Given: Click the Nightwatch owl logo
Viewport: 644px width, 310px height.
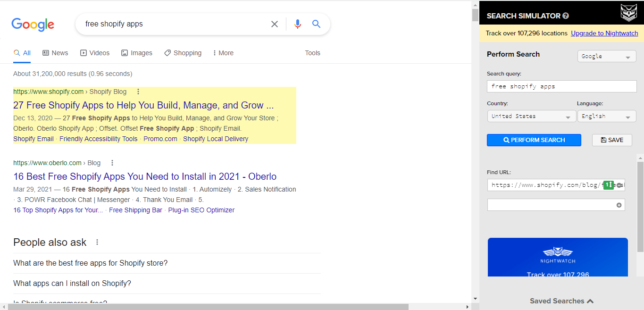Looking at the screenshot, I should pyautogui.click(x=628, y=13).
